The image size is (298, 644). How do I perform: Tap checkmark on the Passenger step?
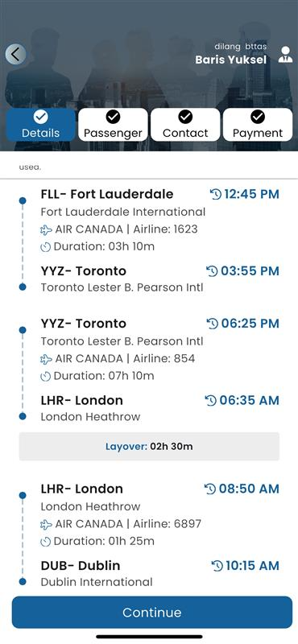pos(113,117)
